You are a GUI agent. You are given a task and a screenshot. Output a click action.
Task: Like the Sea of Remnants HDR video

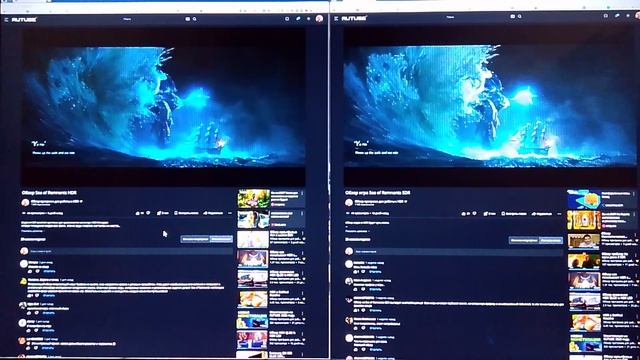pos(138,213)
